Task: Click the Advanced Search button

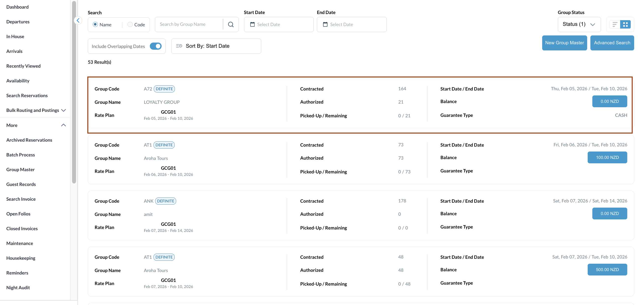Action: click(x=612, y=43)
